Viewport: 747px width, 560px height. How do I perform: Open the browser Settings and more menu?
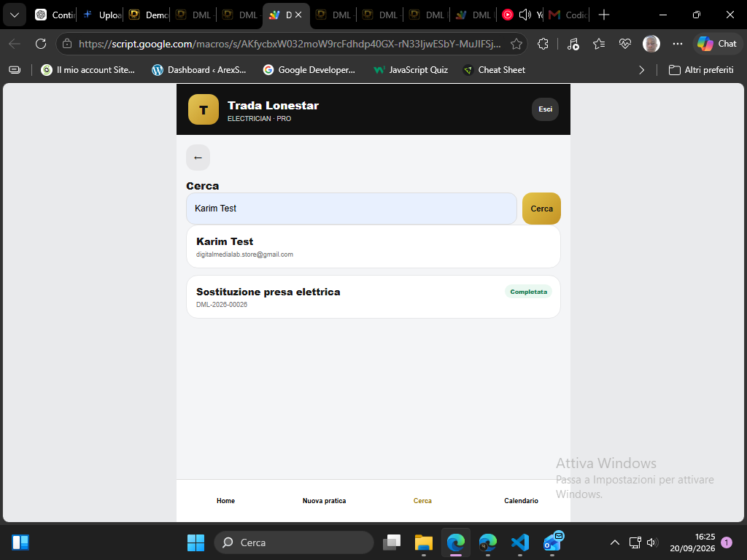(678, 44)
